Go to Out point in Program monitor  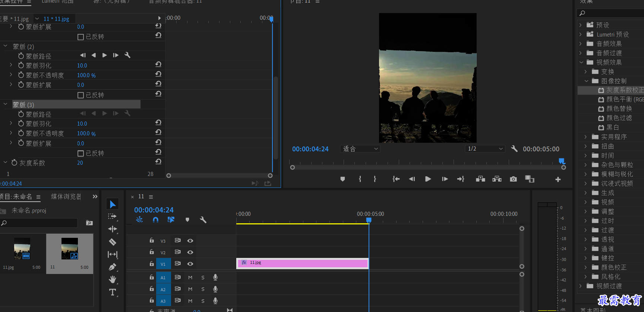coord(461,179)
